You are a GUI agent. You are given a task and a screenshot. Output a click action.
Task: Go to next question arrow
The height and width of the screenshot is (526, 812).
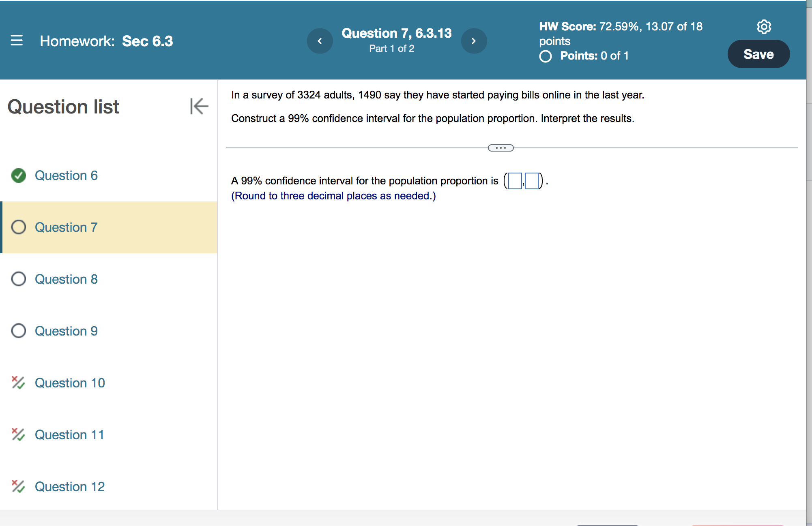[473, 41]
